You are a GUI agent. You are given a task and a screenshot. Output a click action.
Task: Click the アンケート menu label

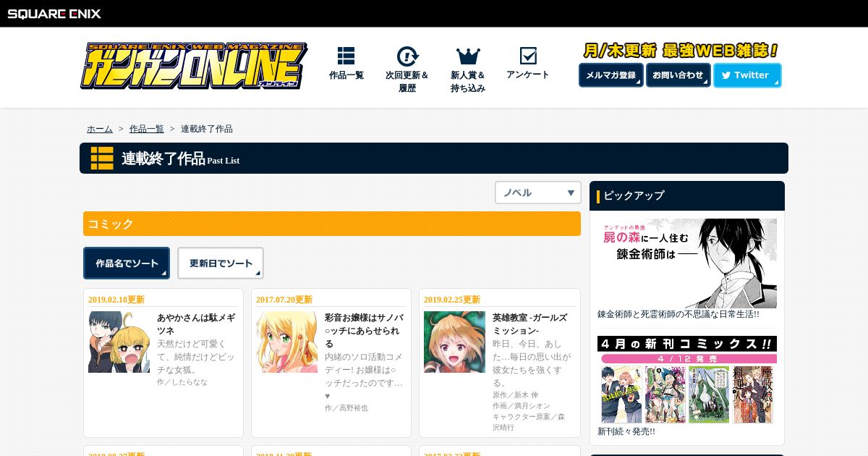[528, 75]
